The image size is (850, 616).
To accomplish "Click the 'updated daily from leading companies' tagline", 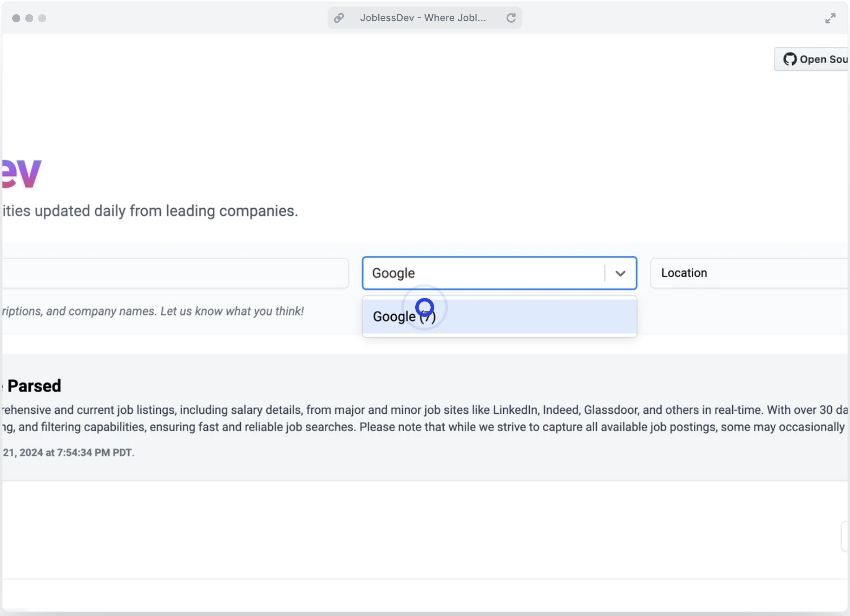I will pos(166,211).
